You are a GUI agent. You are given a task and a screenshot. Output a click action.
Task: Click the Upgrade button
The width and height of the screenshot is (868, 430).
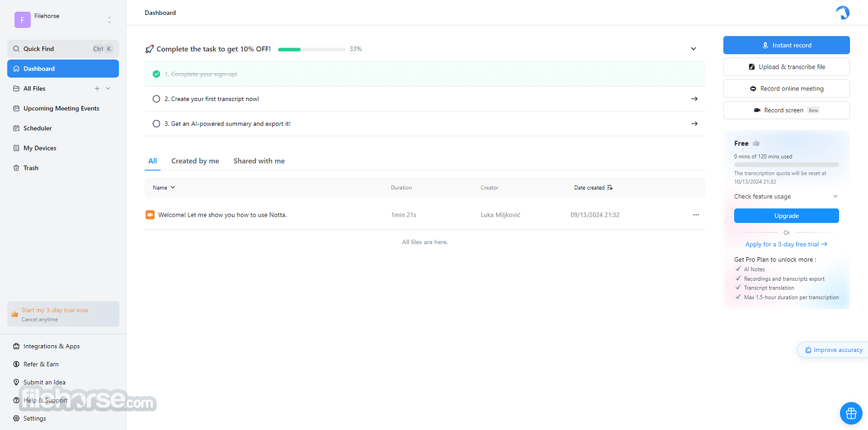786,216
